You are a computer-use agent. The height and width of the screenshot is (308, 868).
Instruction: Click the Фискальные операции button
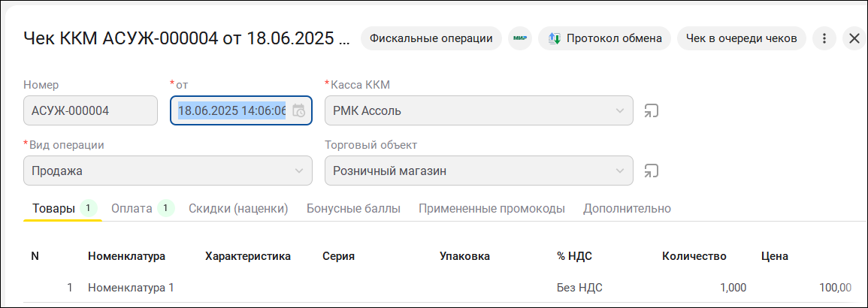[x=431, y=38]
